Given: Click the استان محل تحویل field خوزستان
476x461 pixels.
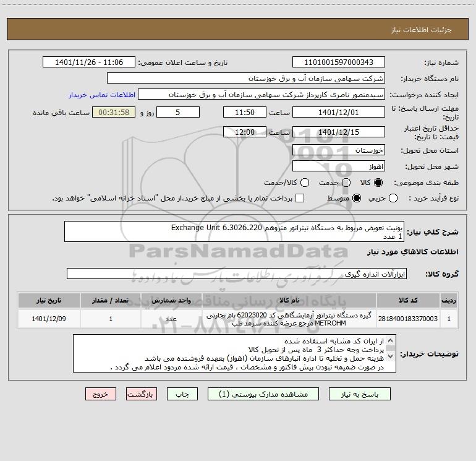Looking at the screenshot, I should [x=339, y=150].
